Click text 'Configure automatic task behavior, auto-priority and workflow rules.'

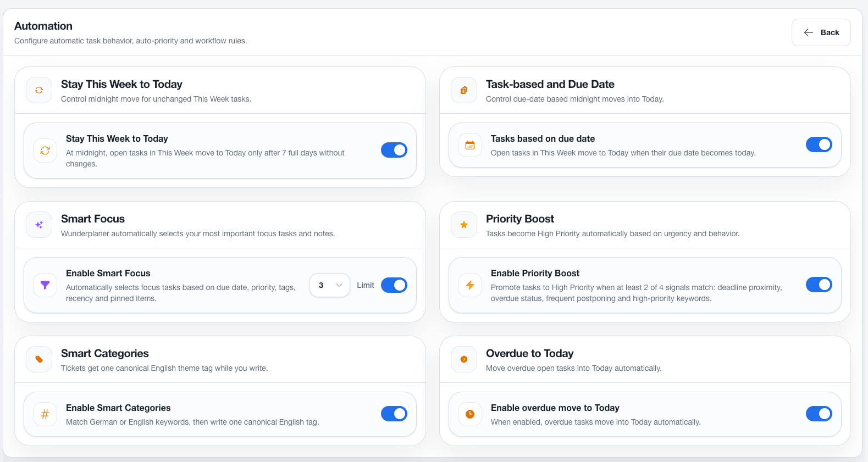click(x=131, y=41)
